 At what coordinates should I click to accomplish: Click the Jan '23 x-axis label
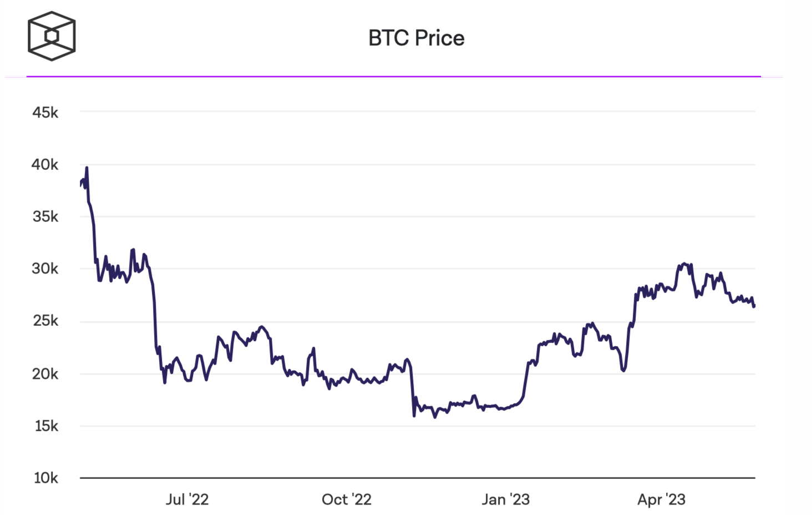505,500
